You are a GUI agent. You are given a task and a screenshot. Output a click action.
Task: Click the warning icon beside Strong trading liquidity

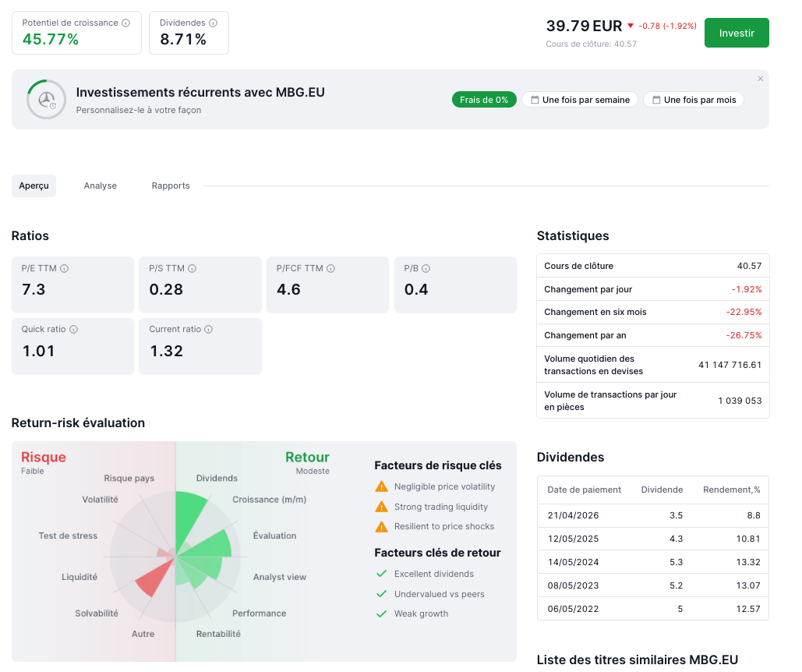(382, 507)
